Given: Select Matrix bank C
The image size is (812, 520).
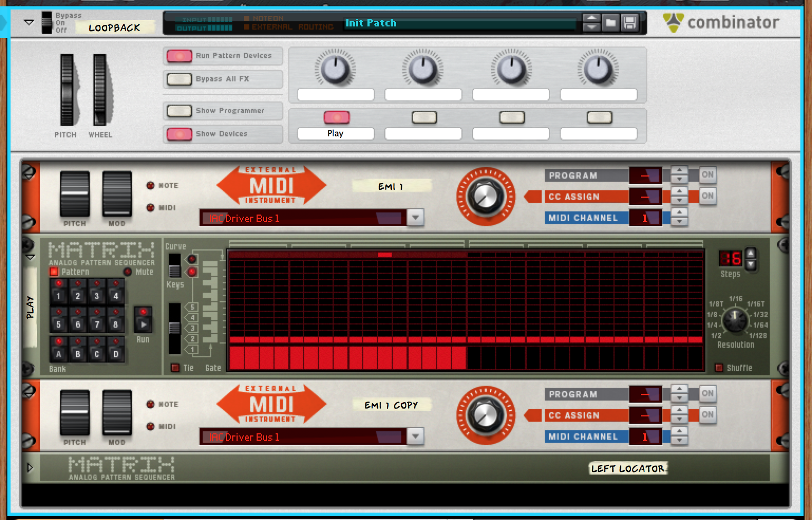Looking at the screenshot, I should (x=97, y=350).
